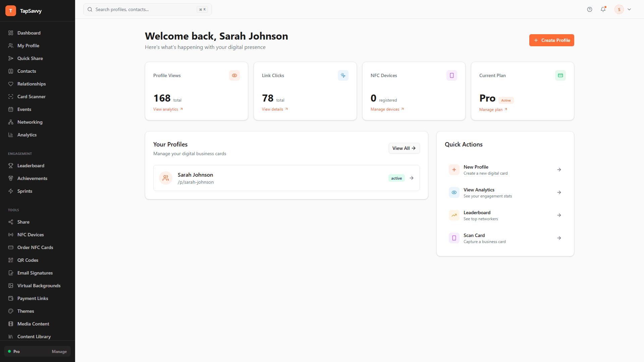Click the sparkle icon on Link Clicks card

[343, 75]
